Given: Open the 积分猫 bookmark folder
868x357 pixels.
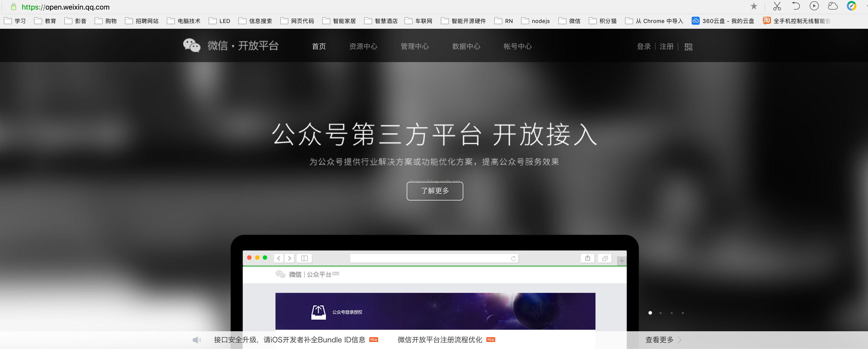Looking at the screenshot, I should [x=603, y=21].
